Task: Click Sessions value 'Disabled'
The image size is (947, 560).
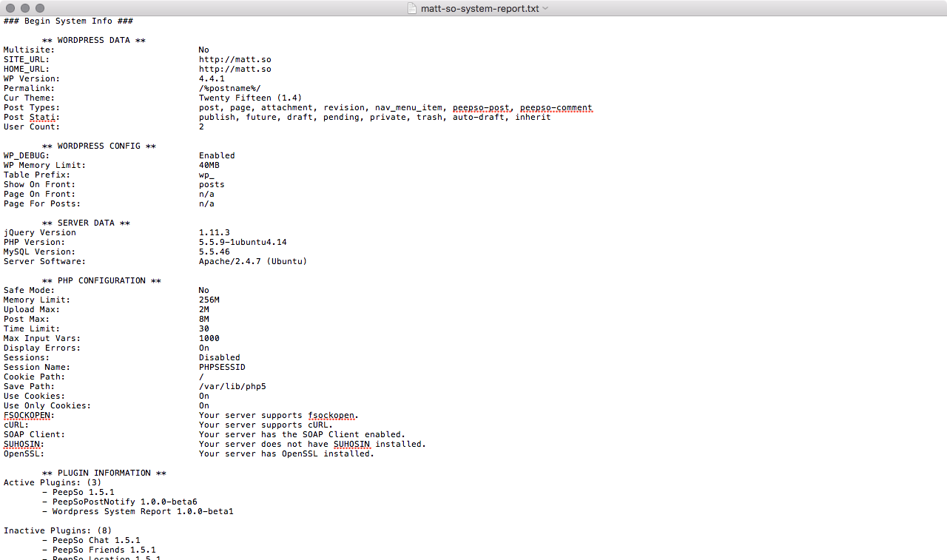Action: pos(220,357)
